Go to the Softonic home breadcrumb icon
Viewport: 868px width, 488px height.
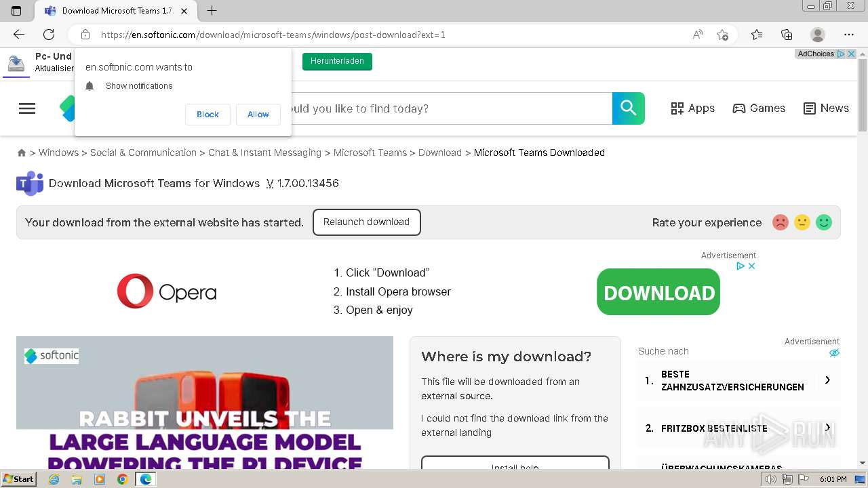click(22, 153)
